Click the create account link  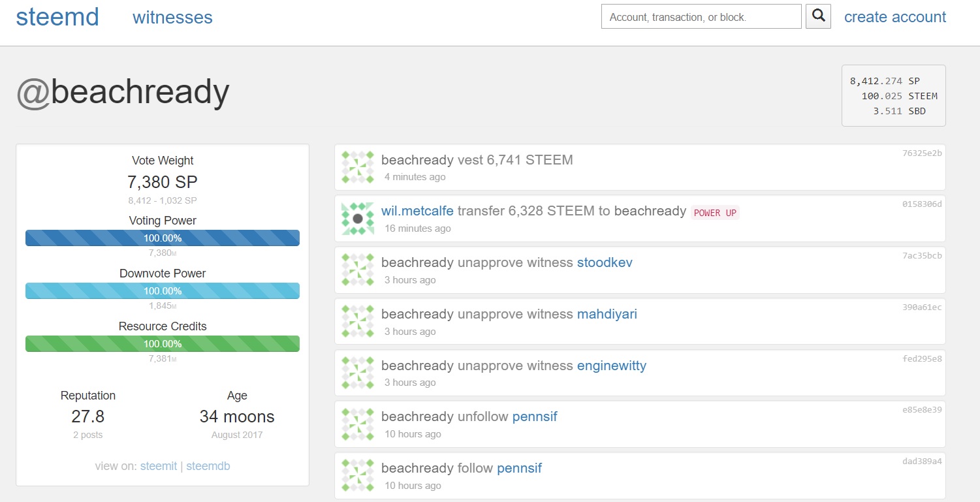(894, 17)
